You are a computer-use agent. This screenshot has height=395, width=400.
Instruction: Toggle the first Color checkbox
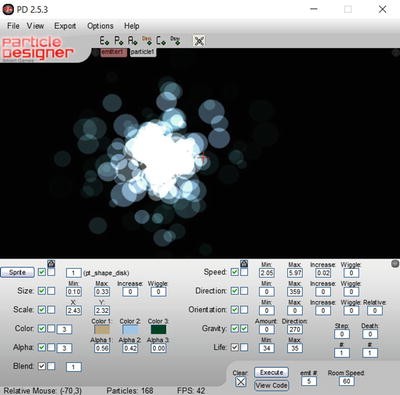pyautogui.click(x=42, y=329)
